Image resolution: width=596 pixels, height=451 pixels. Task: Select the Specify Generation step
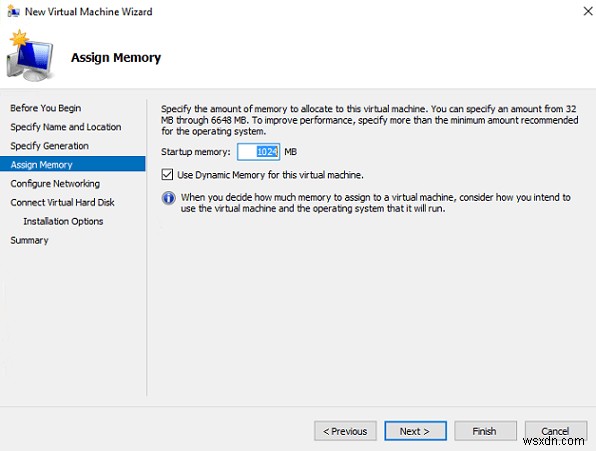pyautogui.click(x=49, y=146)
